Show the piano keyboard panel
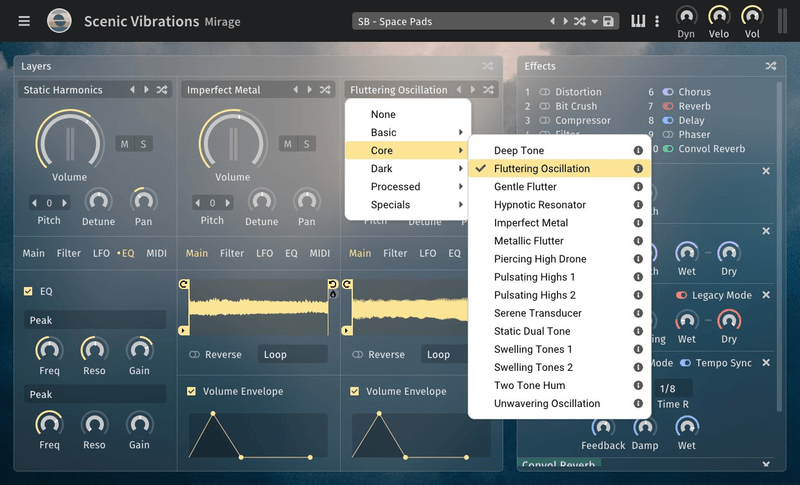Image resolution: width=800 pixels, height=485 pixels. [x=638, y=21]
